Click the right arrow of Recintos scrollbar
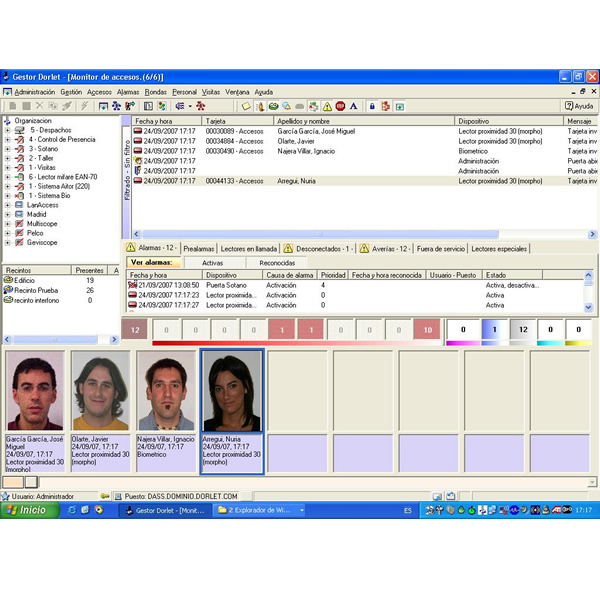Image resolution: width=600 pixels, height=600 pixels. 114,339
